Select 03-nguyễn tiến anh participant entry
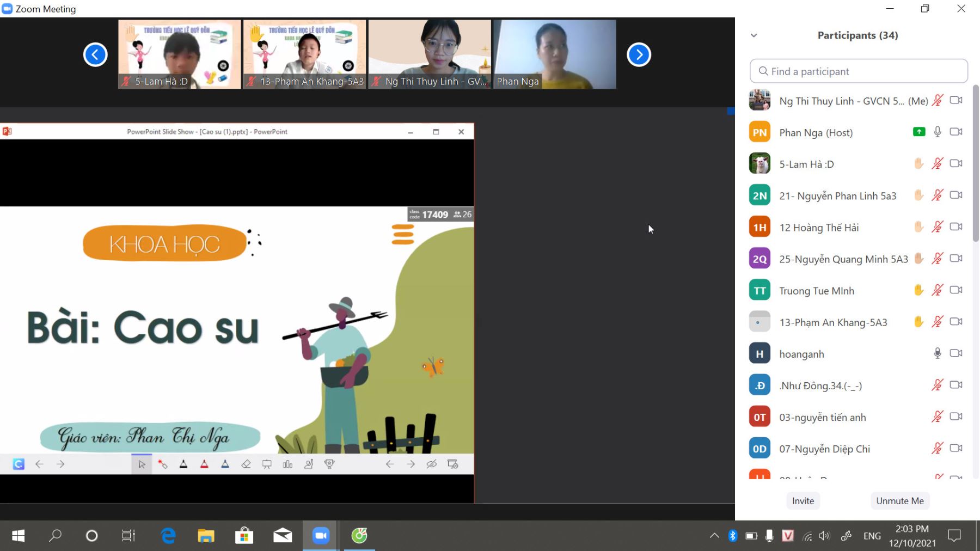The image size is (980, 551). coord(822,418)
